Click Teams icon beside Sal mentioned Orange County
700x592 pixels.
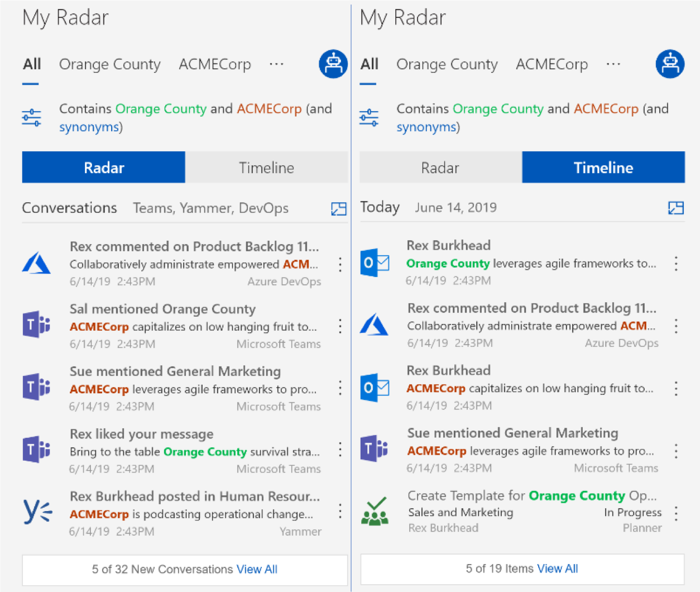click(x=36, y=324)
